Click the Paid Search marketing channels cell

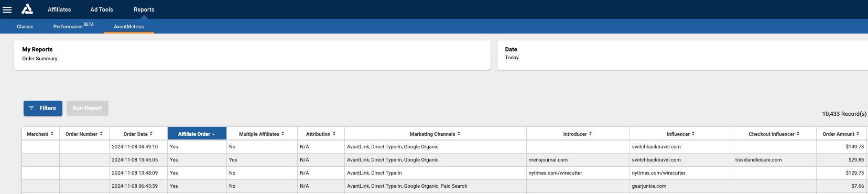point(435,186)
